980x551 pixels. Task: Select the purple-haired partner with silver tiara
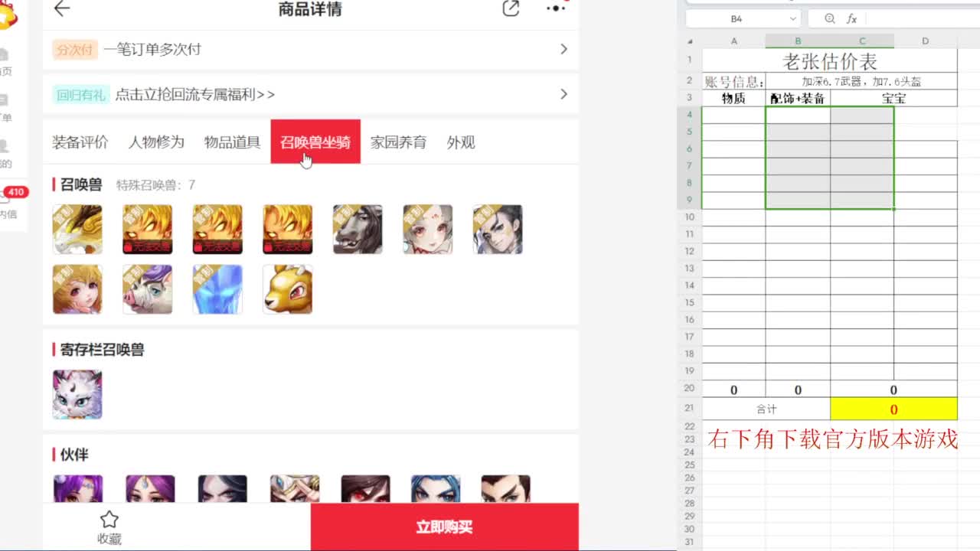coord(77,489)
